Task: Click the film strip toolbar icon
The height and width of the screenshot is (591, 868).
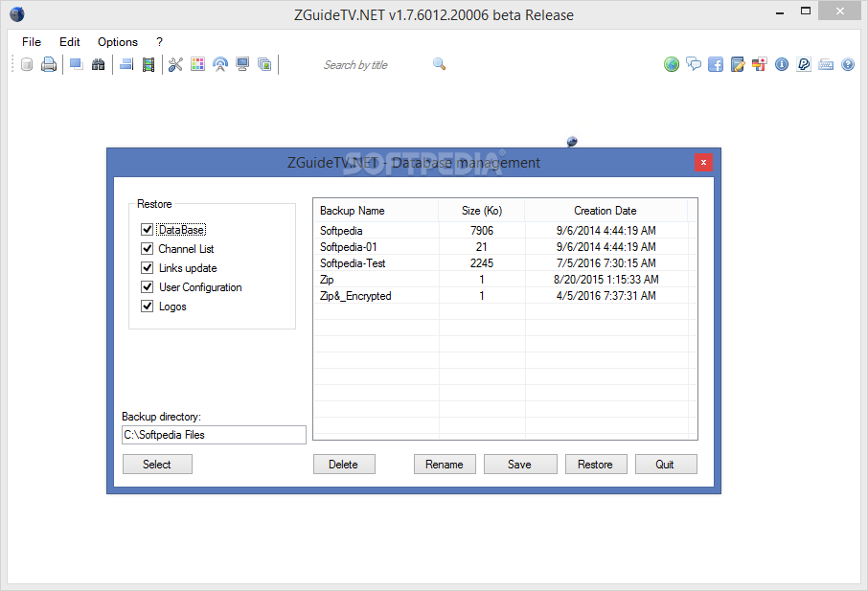Action: coord(148,65)
